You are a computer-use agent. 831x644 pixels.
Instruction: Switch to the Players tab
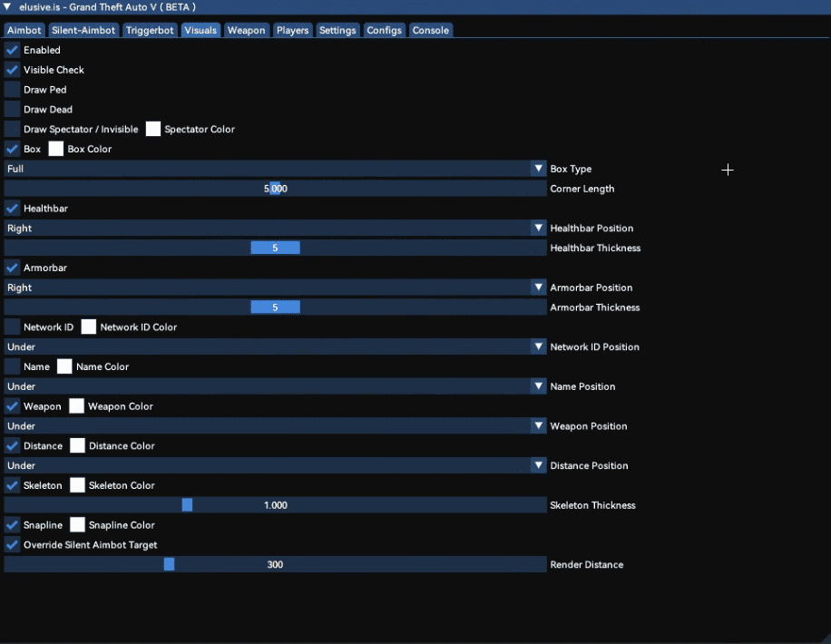tap(292, 30)
